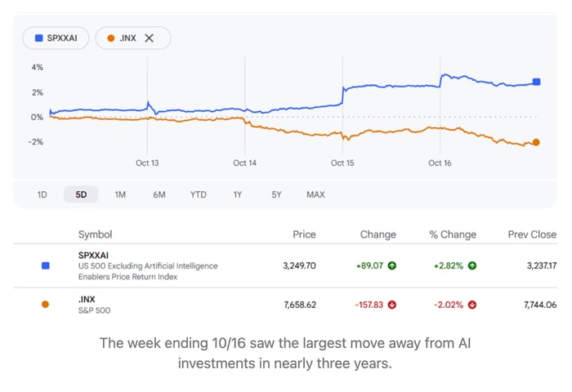Click the Prev Close column header

(532, 234)
